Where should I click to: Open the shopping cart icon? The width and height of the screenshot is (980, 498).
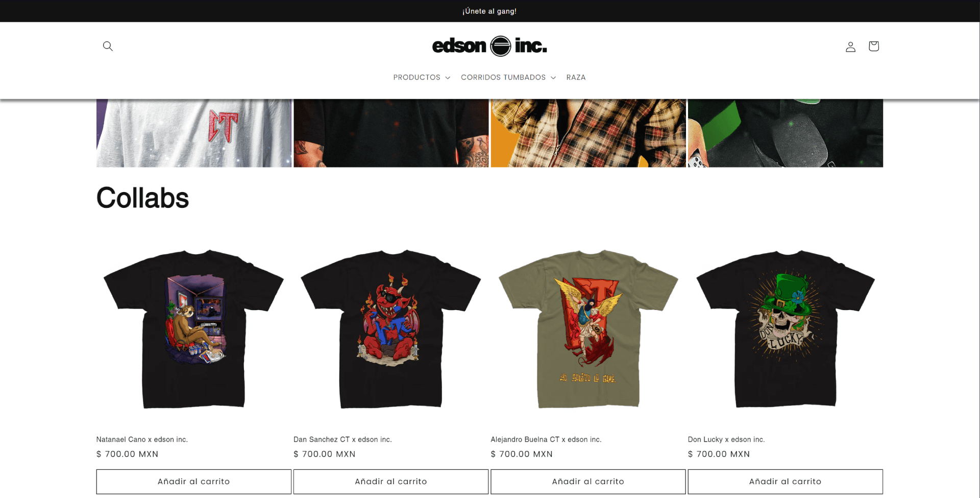(x=874, y=46)
